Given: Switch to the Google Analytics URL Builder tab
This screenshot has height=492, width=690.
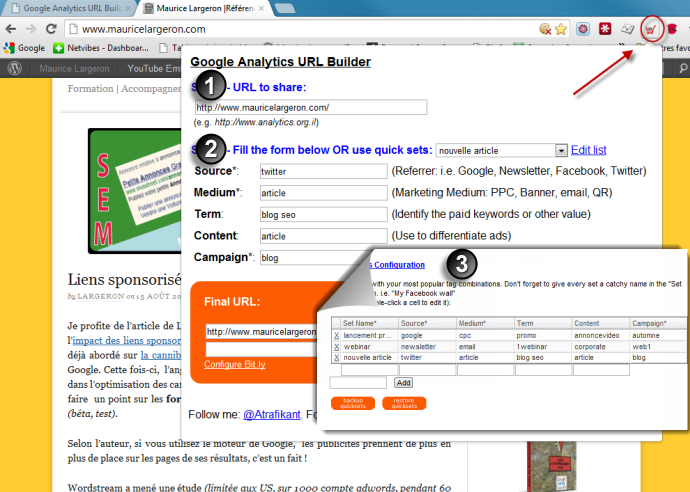Looking at the screenshot, I should point(70,8).
